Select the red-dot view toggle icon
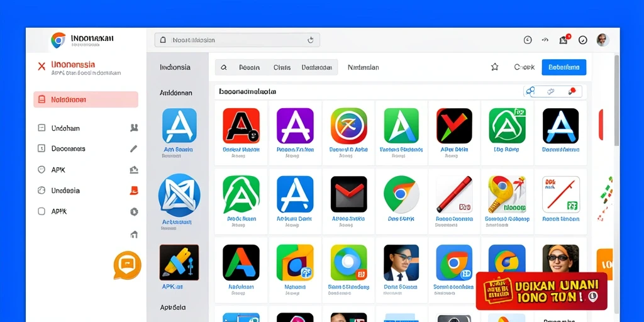The width and height of the screenshot is (644, 322). tap(572, 91)
